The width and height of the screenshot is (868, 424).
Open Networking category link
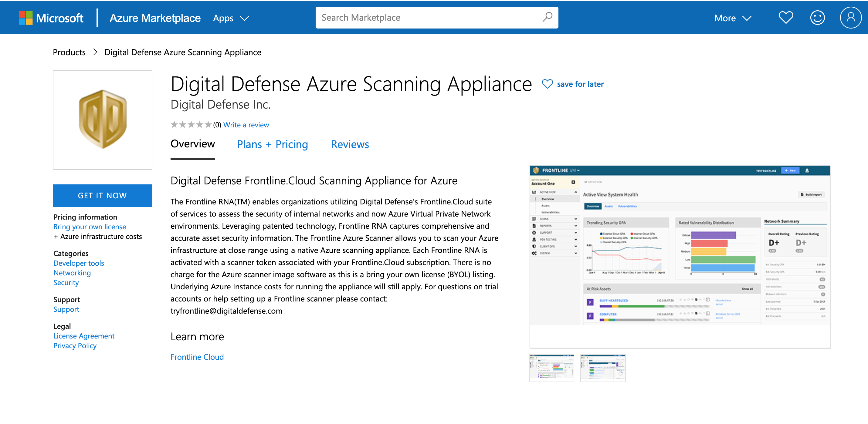72,273
